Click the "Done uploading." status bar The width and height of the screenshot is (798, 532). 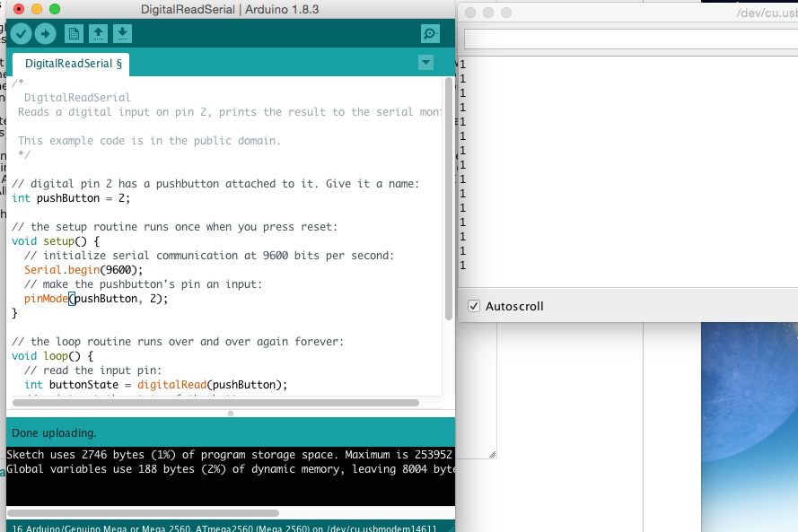pyautogui.click(x=231, y=432)
